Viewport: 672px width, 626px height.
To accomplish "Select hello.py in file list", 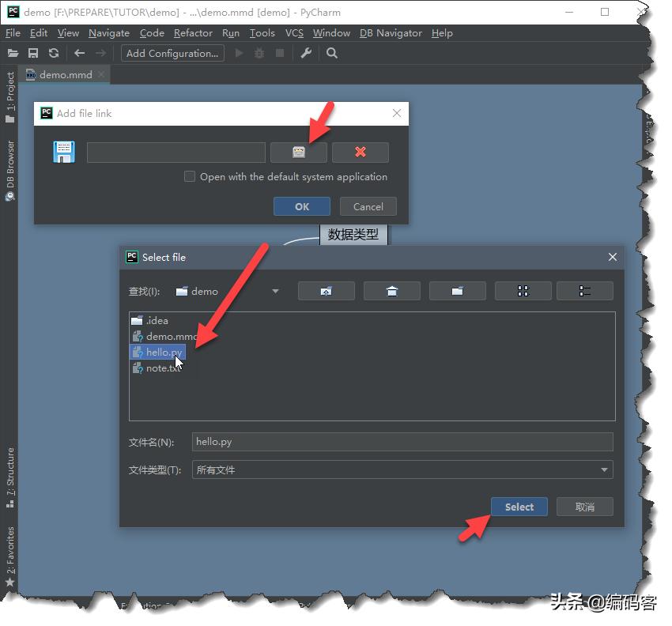I will pos(157,353).
